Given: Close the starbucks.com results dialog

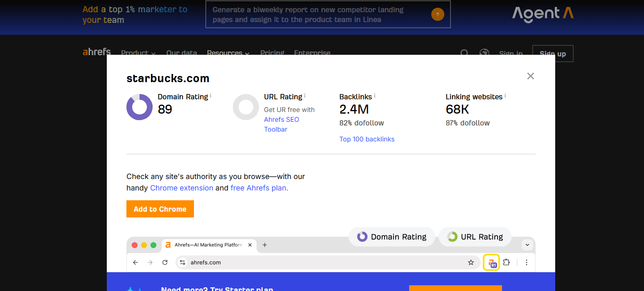Looking at the screenshot, I should [531, 76].
